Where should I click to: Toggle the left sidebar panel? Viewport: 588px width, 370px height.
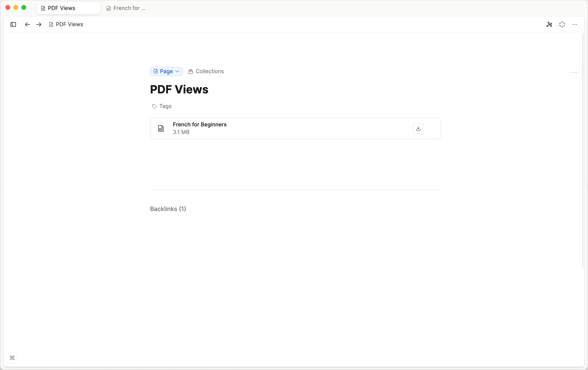point(13,24)
